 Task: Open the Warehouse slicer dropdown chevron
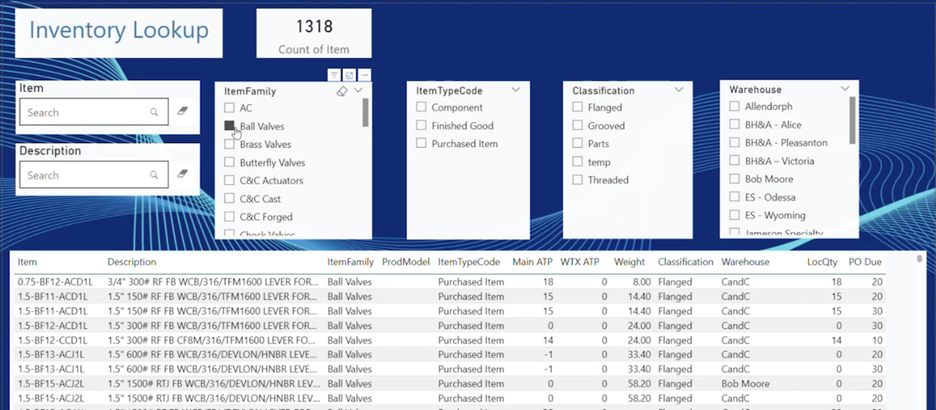(845, 88)
